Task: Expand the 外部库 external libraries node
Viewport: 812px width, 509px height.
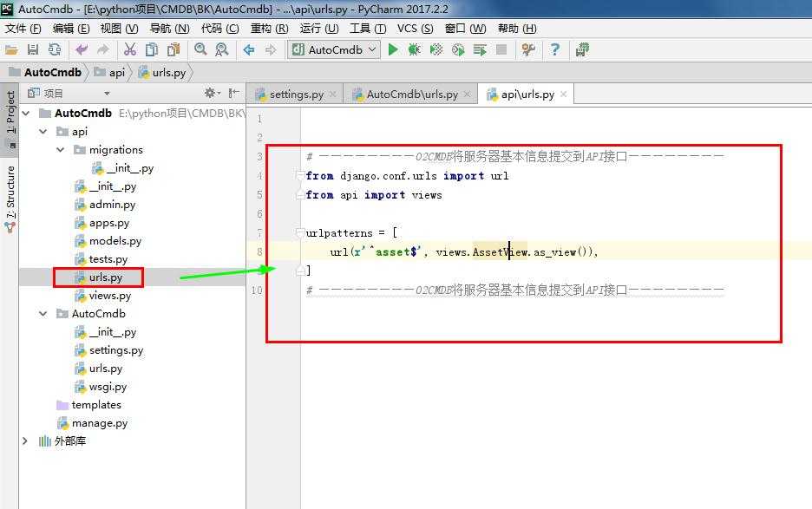Action: click(x=25, y=441)
